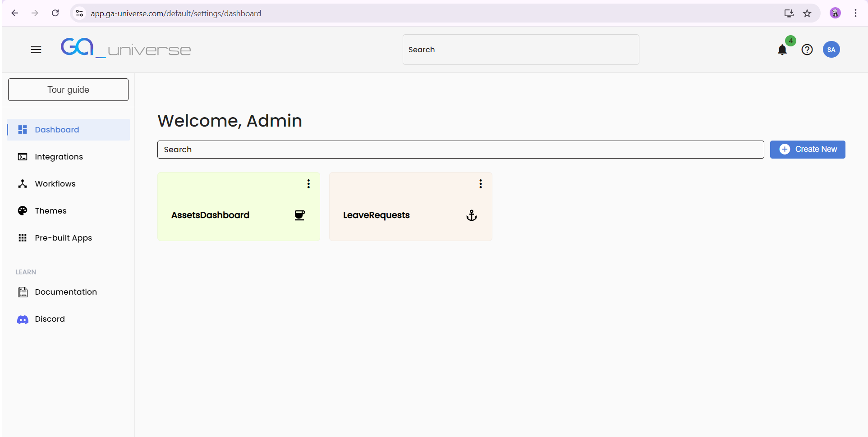Image resolution: width=868 pixels, height=437 pixels.
Task: Open the Discord link
Action: click(69, 319)
